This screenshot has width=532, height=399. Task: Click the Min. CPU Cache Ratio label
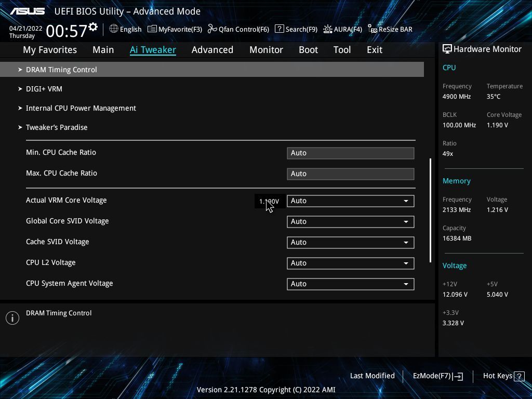pyautogui.click(x=61, y=152)
